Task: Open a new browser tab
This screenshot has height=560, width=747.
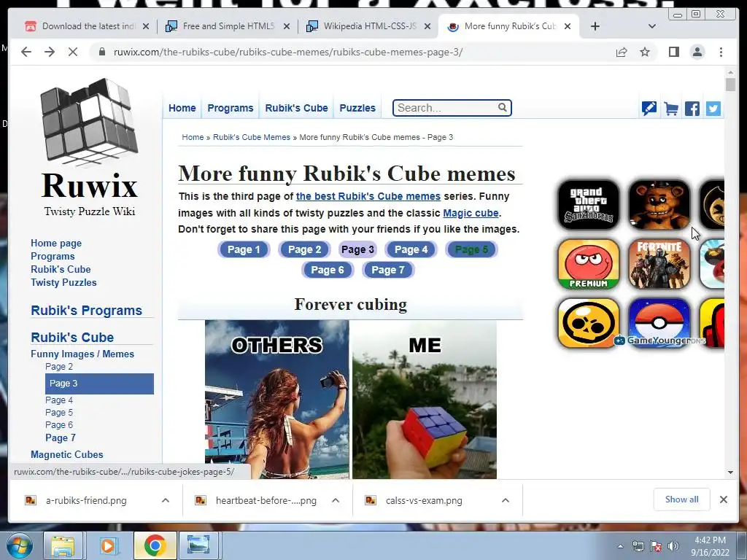Action: [x=595, y=26]
